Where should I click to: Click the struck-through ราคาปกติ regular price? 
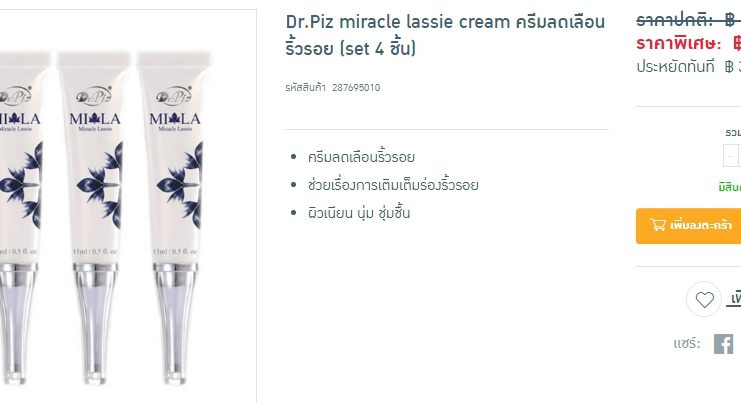688,20
